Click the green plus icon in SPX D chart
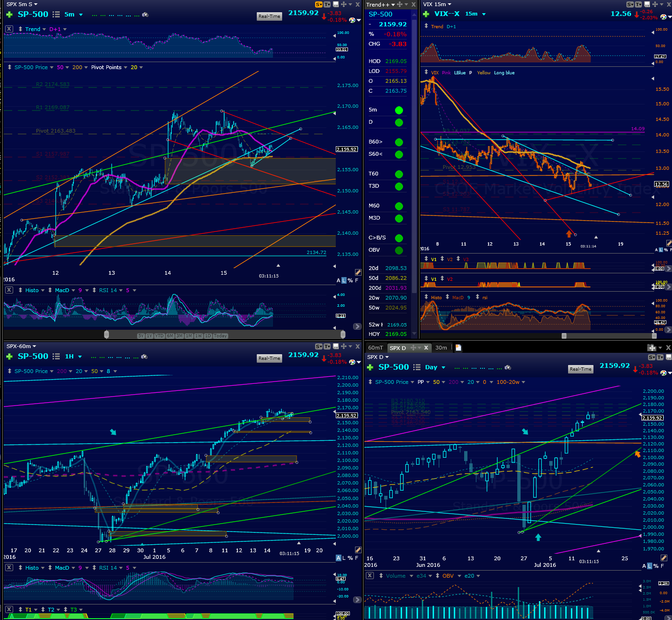This screenshot has width=672, height=620. (370, 367)
